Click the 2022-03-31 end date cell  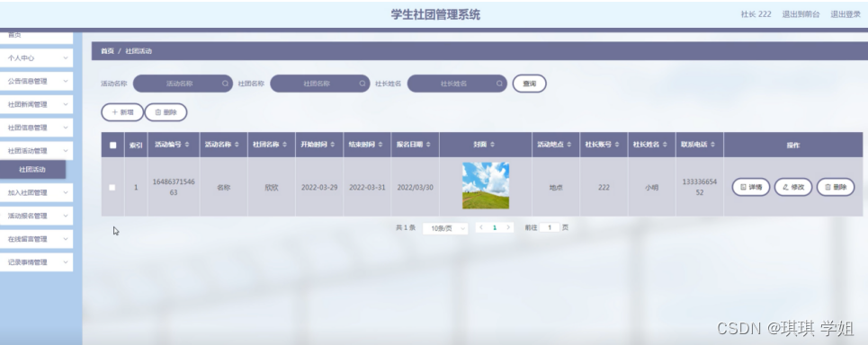[367, 188]
